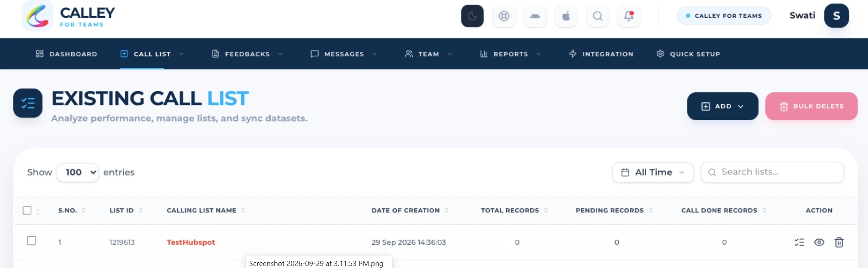Screen dimensions: 868x268
Task: Go to the Dashboard menu
Action: tap(67, 54)
